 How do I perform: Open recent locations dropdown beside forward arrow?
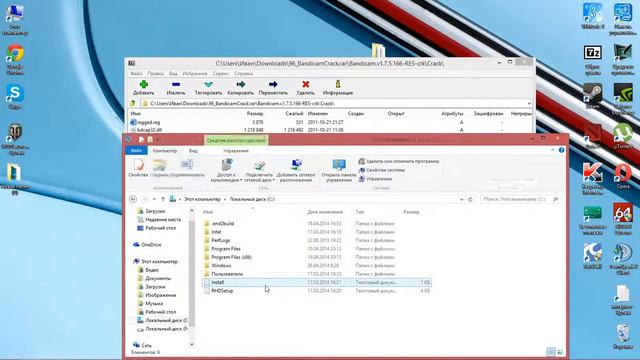(154, 199)
